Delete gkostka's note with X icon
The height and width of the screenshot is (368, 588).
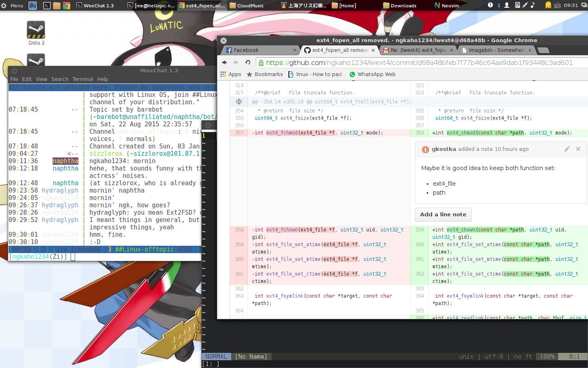(x=578, y=149)
